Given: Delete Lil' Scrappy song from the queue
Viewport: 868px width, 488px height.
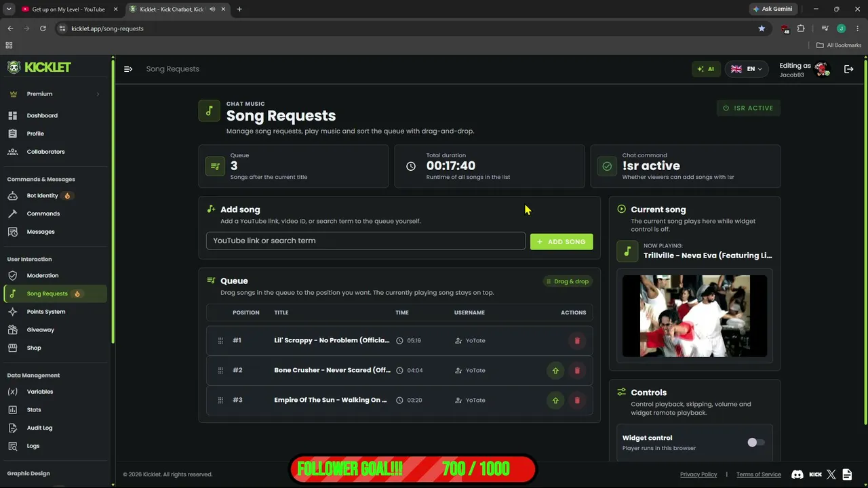Looking at the screenshot, I should (x=577, y=341).
